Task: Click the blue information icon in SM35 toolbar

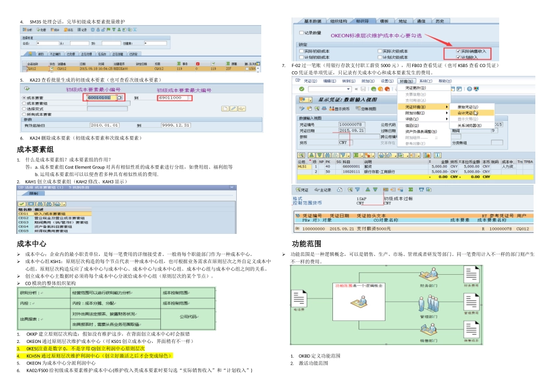Action: coord(135,30)
